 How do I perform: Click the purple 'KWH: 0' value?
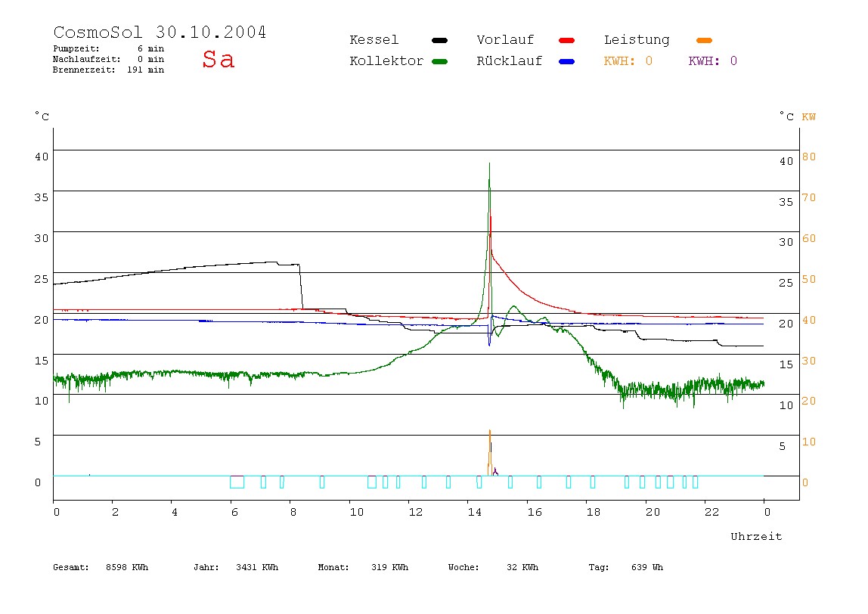[x=713, y=61]
